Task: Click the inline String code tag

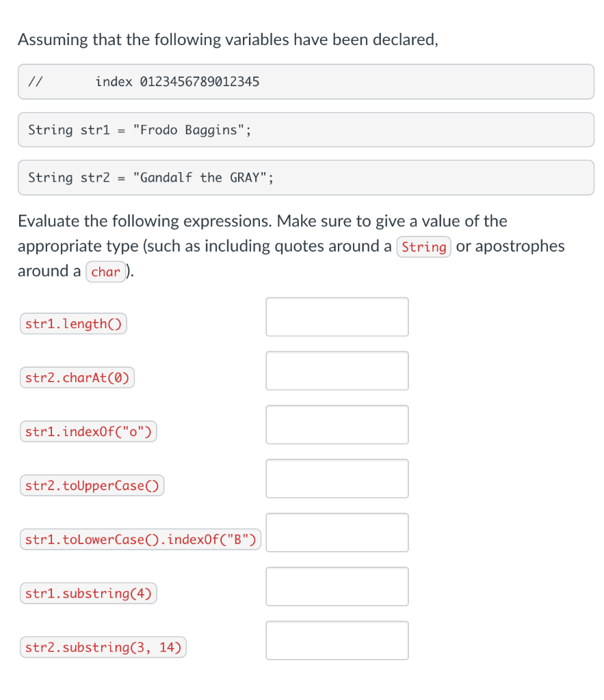Action: pos(424,247)
